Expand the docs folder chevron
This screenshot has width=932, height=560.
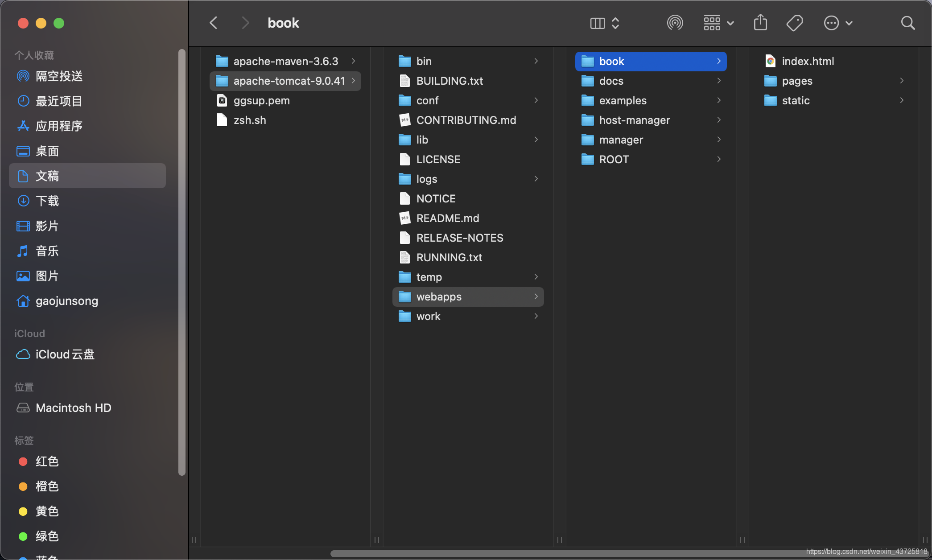tap(719, 81)
